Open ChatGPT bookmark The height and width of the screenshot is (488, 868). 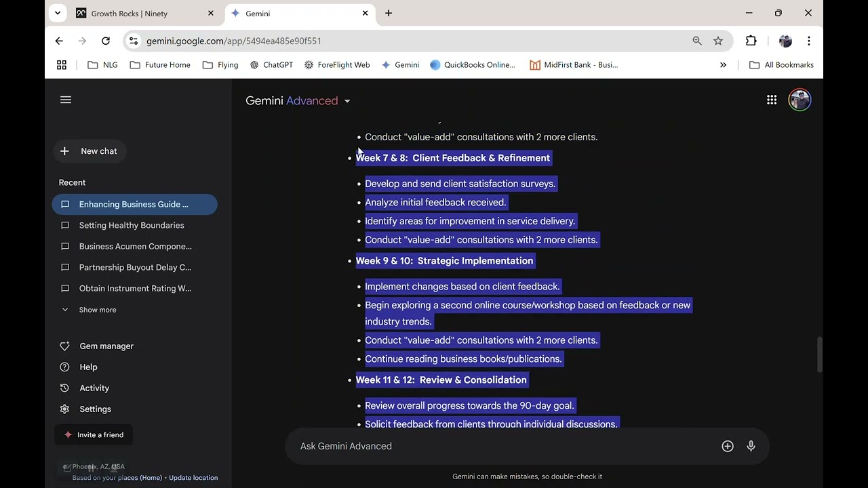271,65
